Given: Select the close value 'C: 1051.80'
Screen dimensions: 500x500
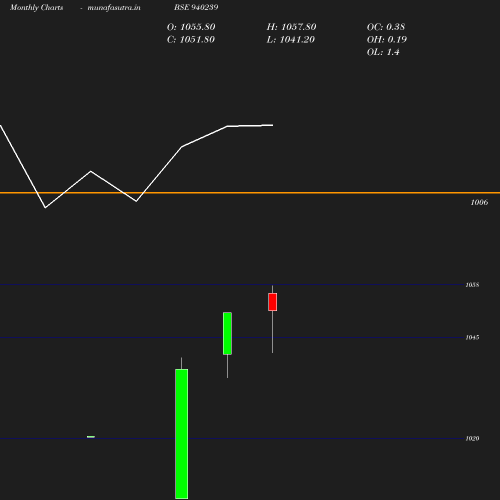Looking at the screenshot, I should (191, 40).
